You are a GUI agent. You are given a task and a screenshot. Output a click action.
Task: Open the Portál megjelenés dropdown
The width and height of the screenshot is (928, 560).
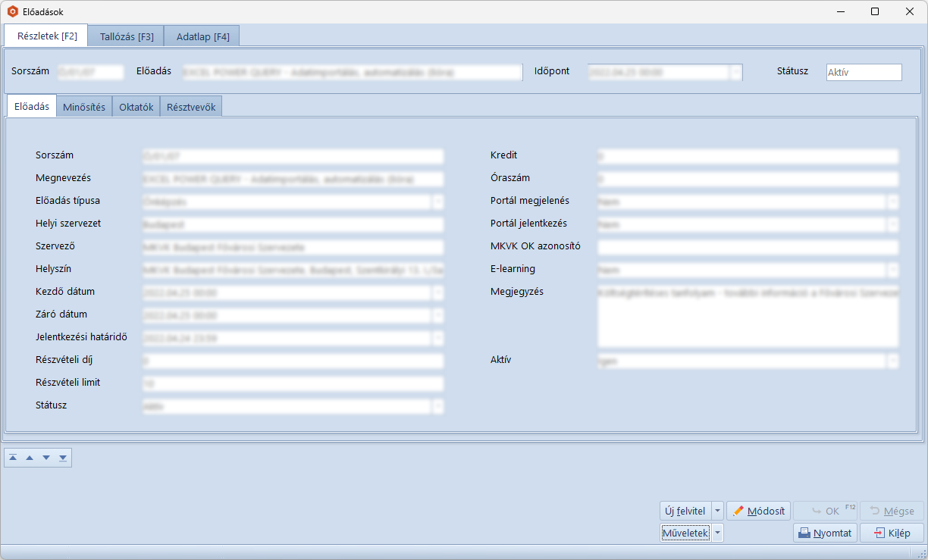click(x=892, y=202)
